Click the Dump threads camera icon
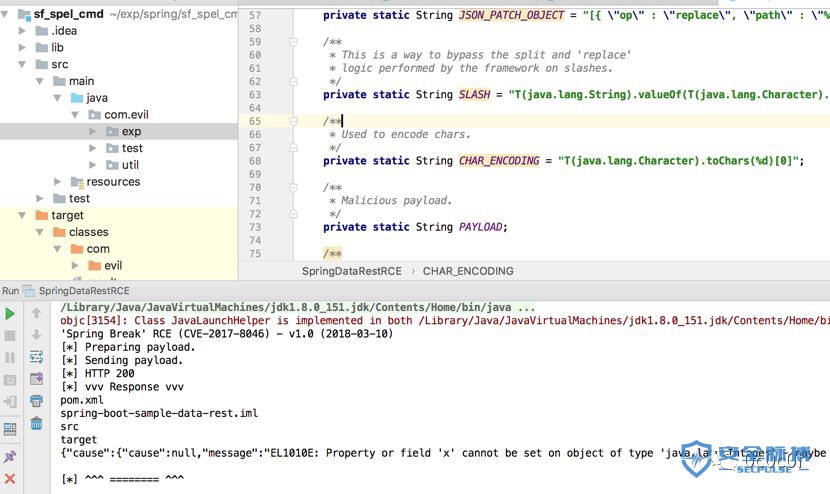Screen dimensions: 830x494 [x=10, y=380]
